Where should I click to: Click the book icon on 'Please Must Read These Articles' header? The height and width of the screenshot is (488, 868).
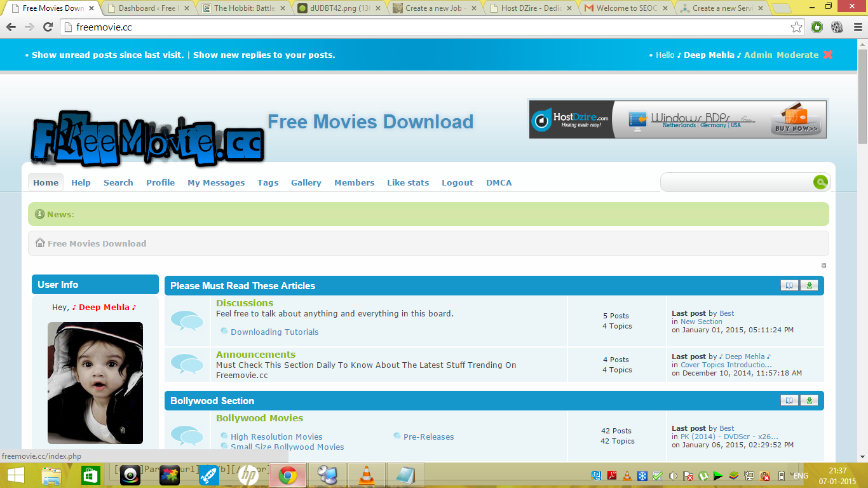[789, 285]
